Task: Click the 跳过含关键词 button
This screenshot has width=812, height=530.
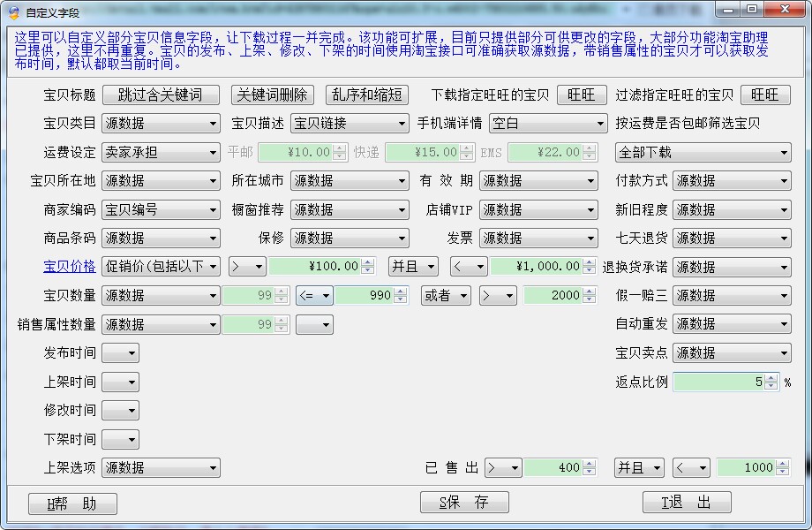Action: point(160,95)
